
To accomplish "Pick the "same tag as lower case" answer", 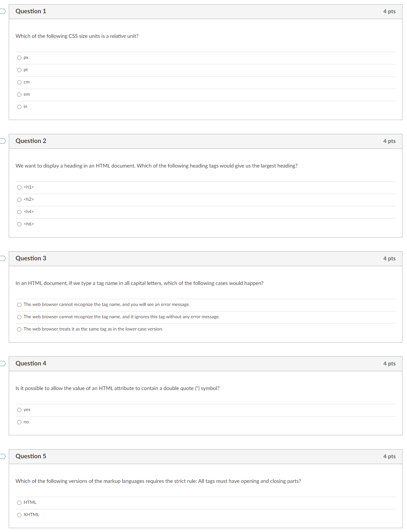I will tap(19, 329).
